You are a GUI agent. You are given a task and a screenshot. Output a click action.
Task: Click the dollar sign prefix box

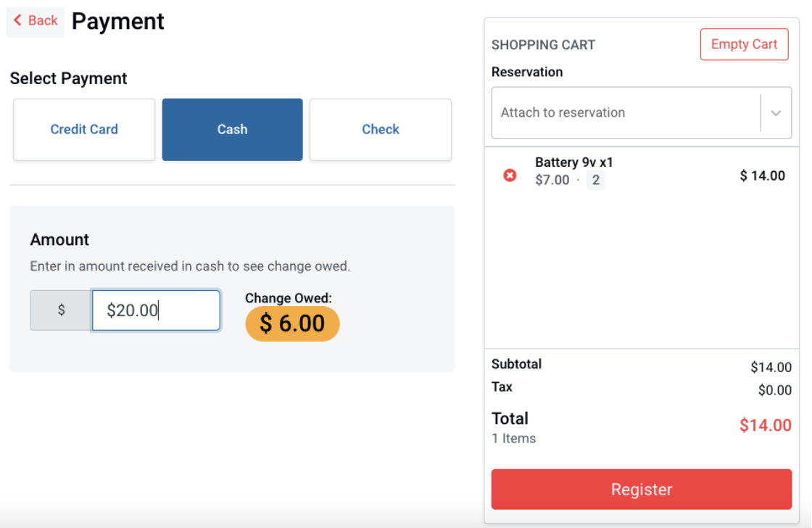(61, 310)
